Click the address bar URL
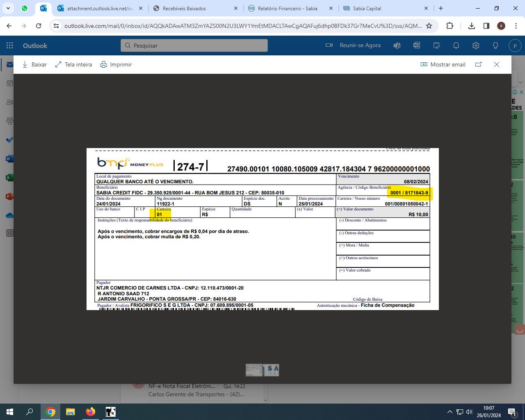This screenshot has height=420, width=525. coord(243,26)
